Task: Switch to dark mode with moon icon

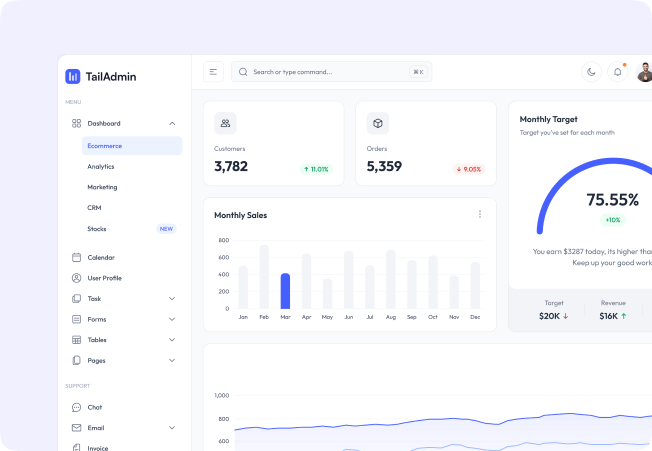Action: coord(591,72)
